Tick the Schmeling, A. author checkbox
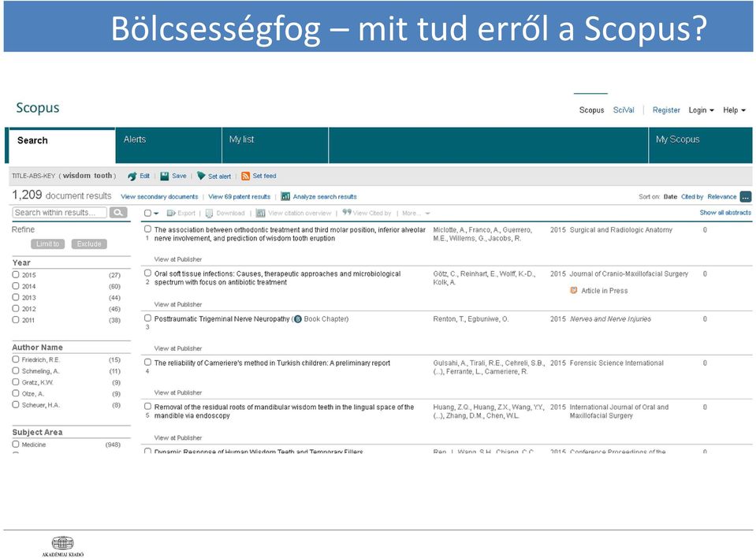Screen dimensions: 756x558 tap(16, 371)
